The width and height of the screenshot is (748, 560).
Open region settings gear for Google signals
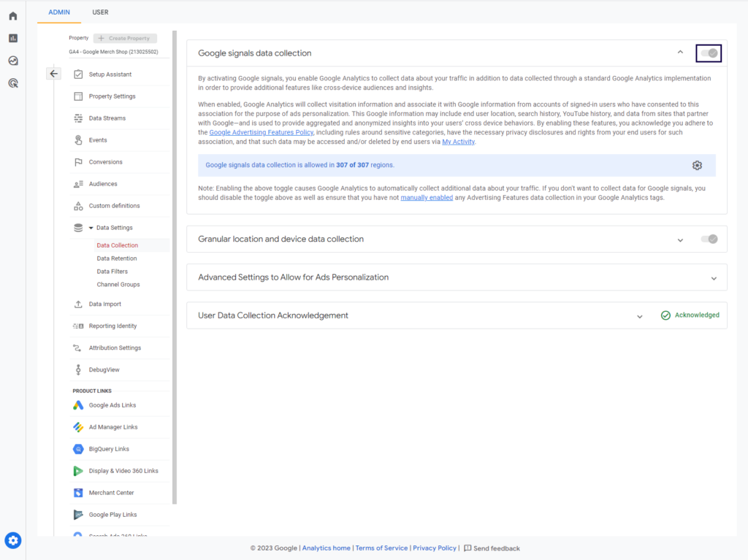pos(697,166)
